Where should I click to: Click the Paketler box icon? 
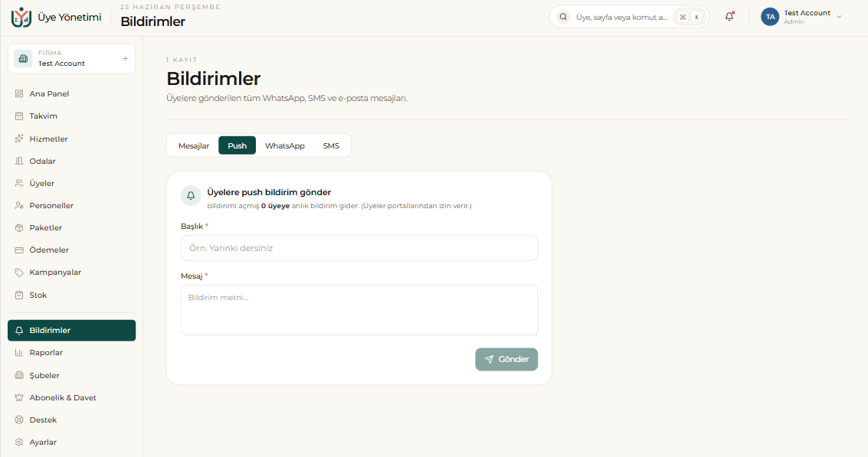point(19,227)
